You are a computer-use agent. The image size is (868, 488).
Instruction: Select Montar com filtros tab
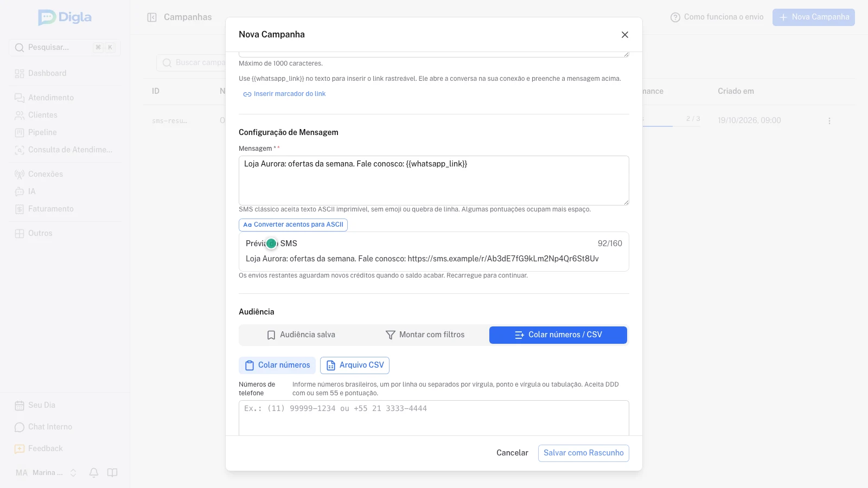click(x=425, y=335)
